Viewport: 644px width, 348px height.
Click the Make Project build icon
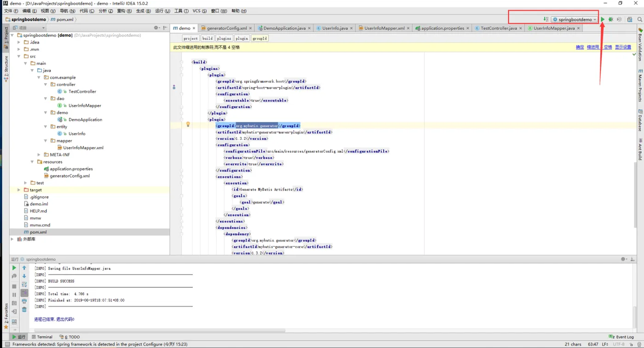tap(546, 19)
